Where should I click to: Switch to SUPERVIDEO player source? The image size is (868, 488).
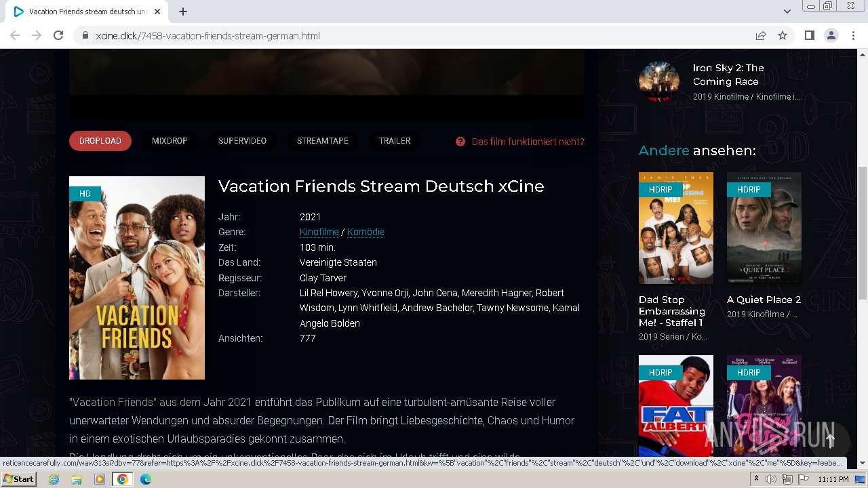(242, 141)
